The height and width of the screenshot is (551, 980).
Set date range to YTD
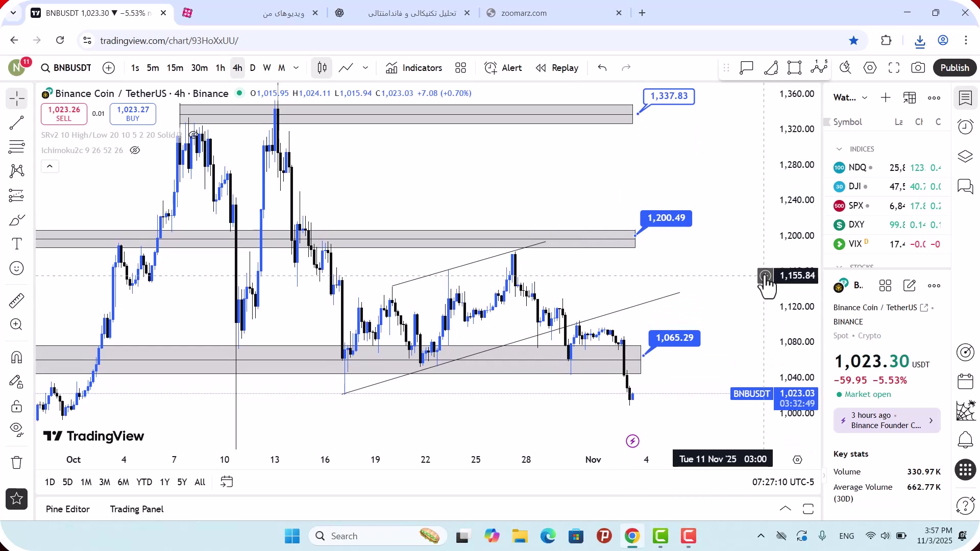click(x=144, y=482)
